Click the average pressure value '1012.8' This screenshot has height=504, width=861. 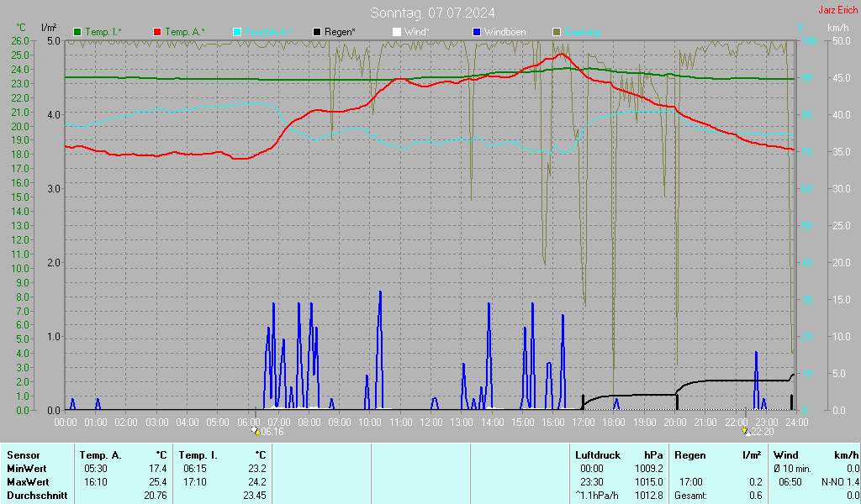(649, 496)
